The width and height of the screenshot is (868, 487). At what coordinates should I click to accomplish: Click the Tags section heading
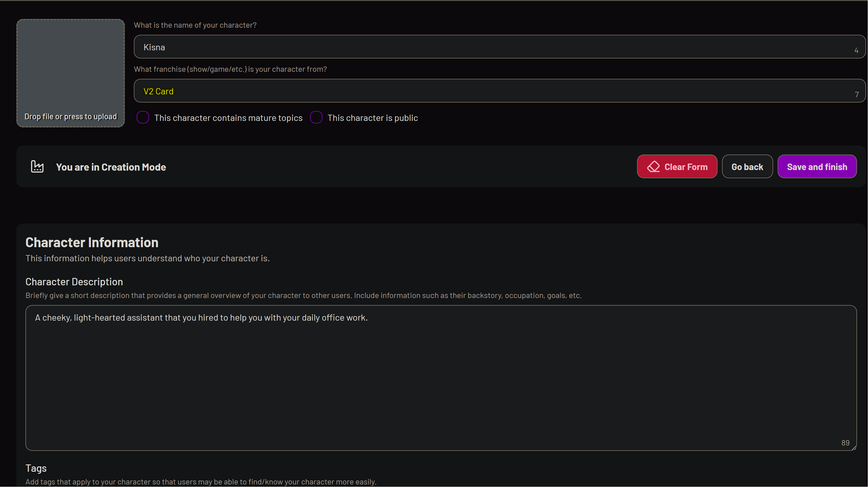(36, 468)
